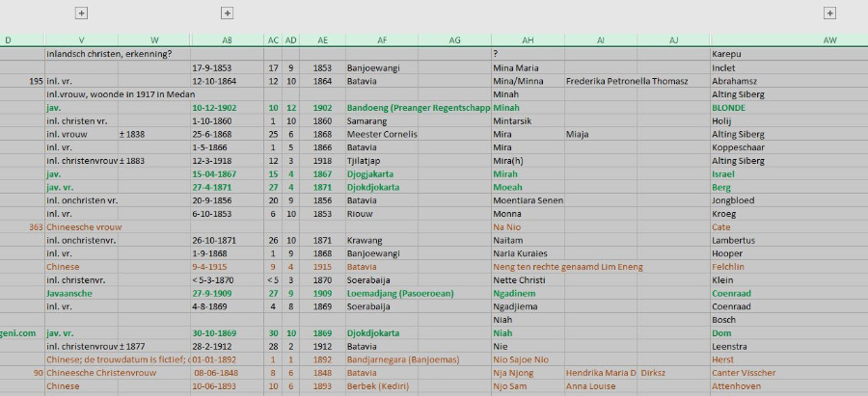The image size is (868, 396).
Task: Expand the column group above column V
Action: 81,13
